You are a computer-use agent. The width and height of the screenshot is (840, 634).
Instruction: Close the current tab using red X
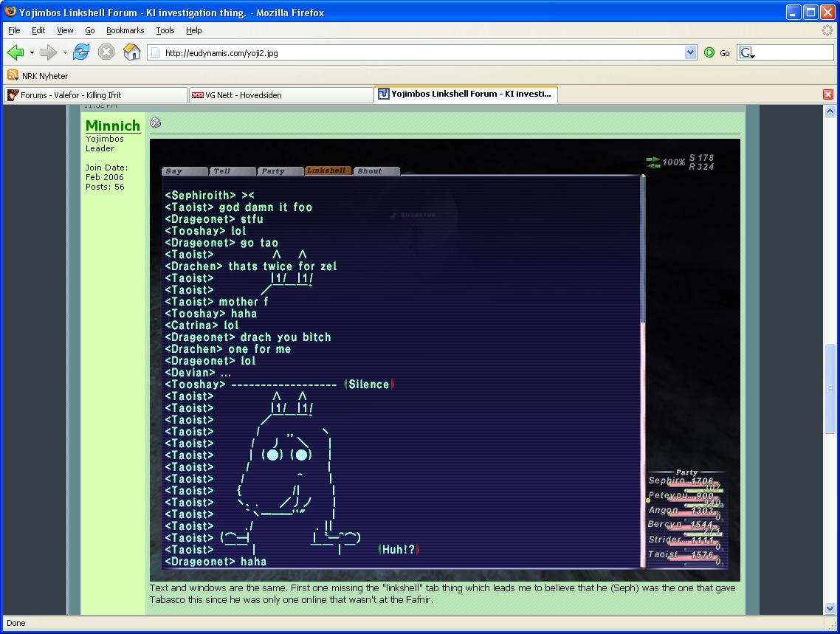click(828, 94)
